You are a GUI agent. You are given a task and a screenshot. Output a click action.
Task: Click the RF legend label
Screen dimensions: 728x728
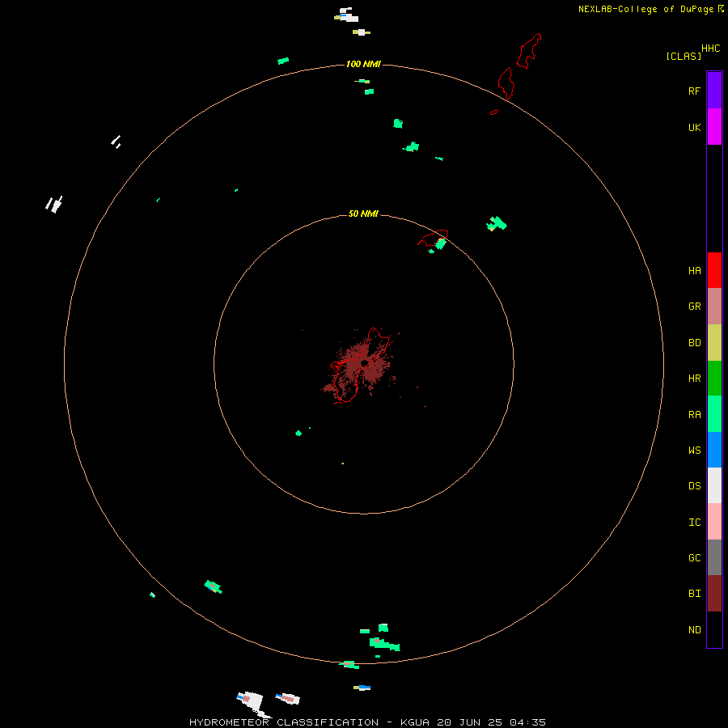694,91
